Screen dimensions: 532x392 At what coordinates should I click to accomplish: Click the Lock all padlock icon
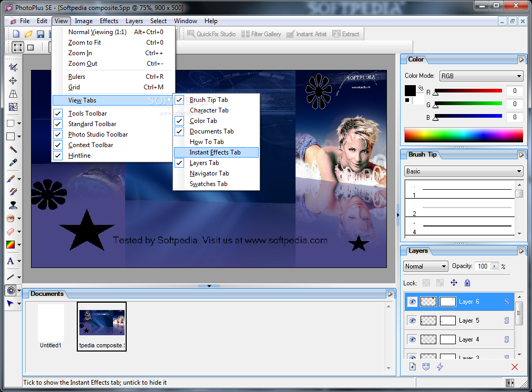pos(467,283)
